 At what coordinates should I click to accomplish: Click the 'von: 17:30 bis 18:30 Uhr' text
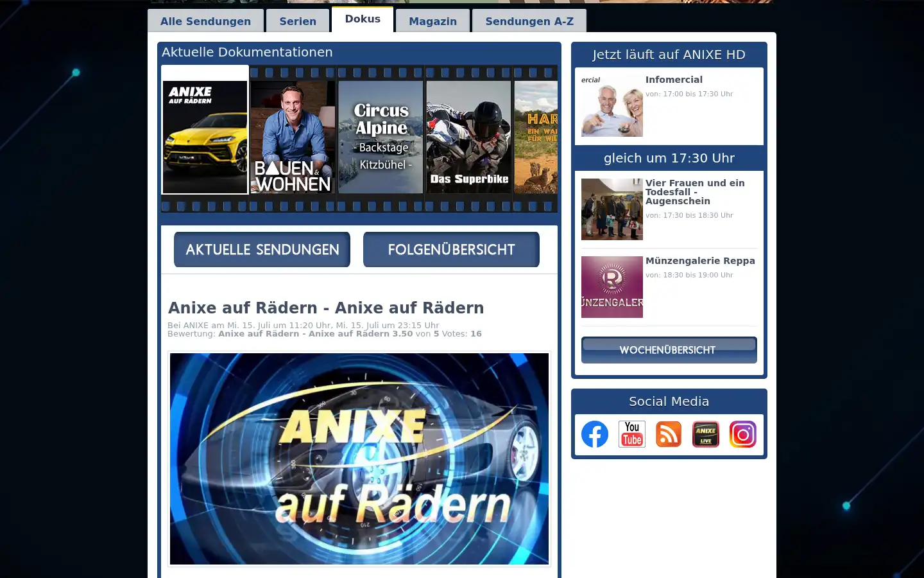[689, 215]
